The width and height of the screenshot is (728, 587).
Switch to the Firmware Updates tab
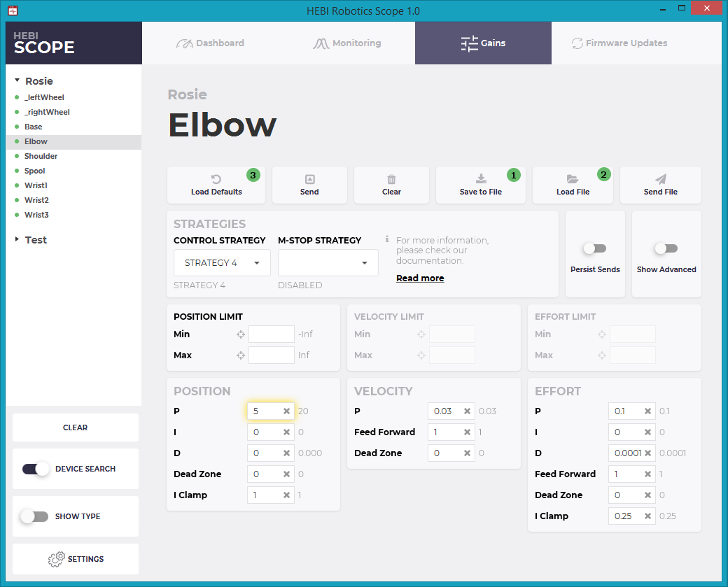pyautogui.click(x=619, y=43)
